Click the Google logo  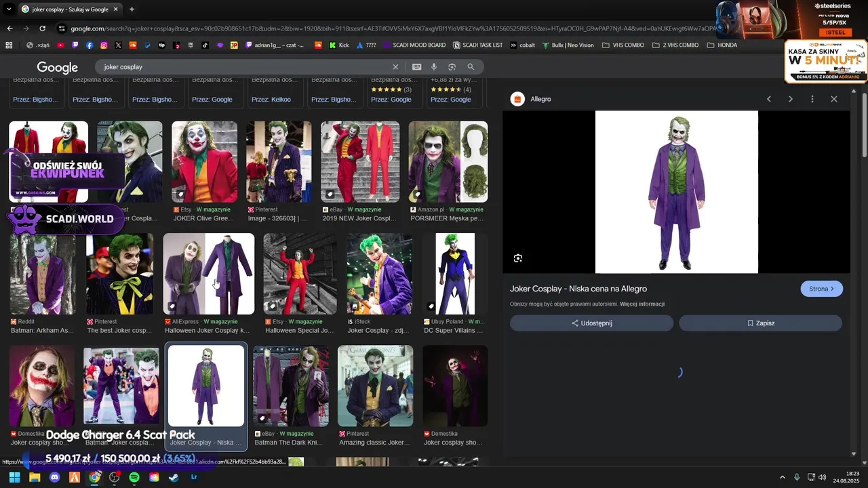[x=57, y=67]
